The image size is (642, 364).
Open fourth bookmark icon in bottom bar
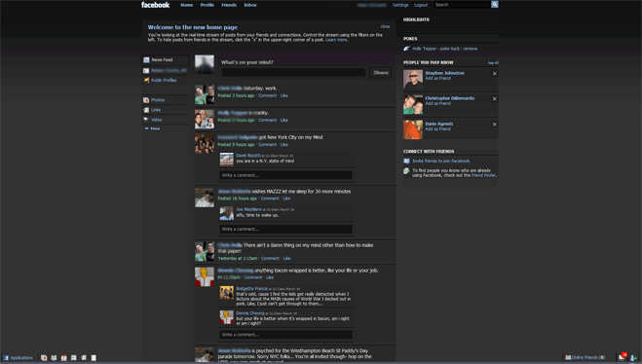(74, 357)
